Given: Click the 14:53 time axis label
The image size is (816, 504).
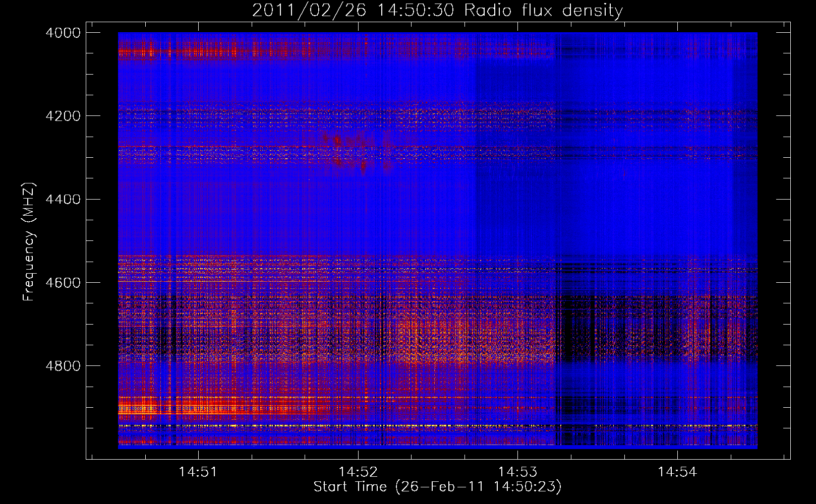Looking at the screenshot, I should click(517, 472).
